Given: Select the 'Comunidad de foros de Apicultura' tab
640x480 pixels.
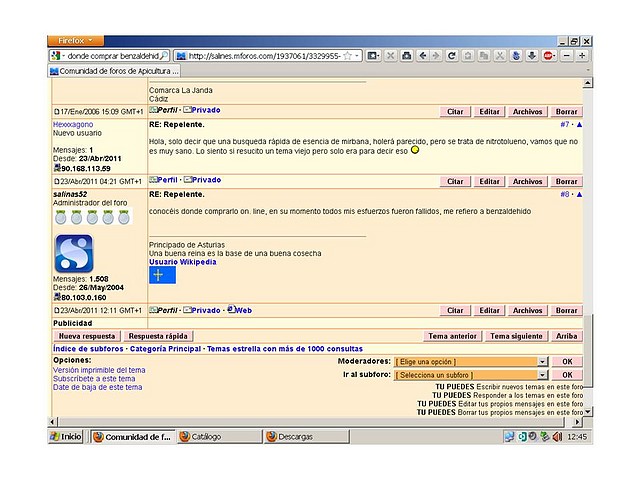Looking at the screenshot, I should pos(115,71).
